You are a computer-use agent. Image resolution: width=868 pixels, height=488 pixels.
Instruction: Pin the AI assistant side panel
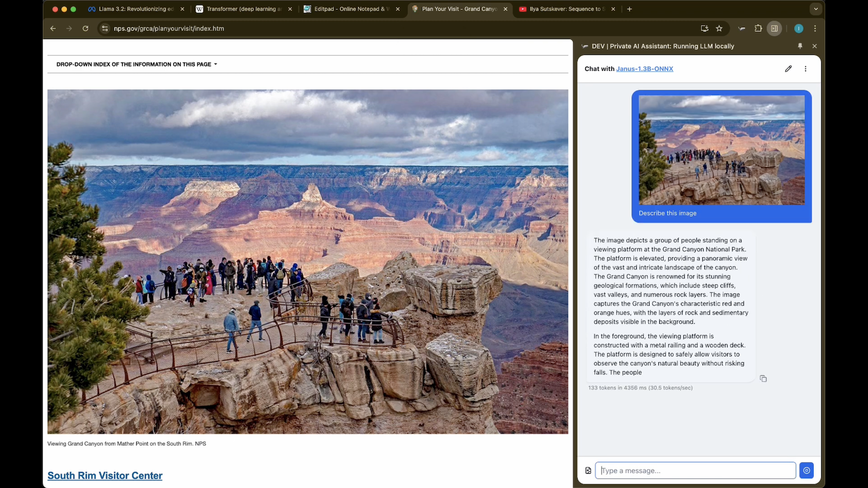click(x=800, y=46)
